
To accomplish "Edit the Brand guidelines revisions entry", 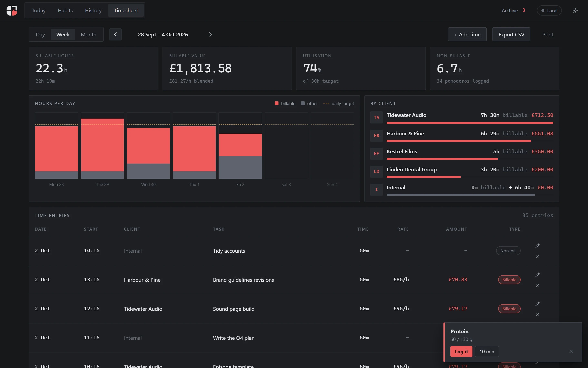I will (x=537, y=275).
